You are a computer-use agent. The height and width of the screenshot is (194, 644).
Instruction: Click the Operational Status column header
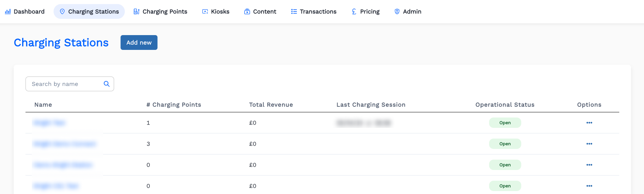[504, 105]
